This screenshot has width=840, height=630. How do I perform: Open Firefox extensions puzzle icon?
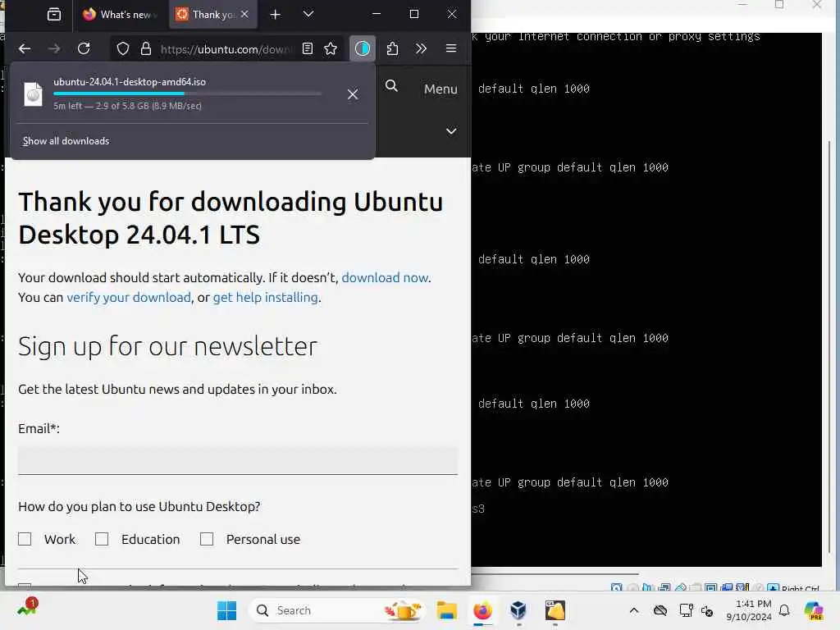[393, 48]
